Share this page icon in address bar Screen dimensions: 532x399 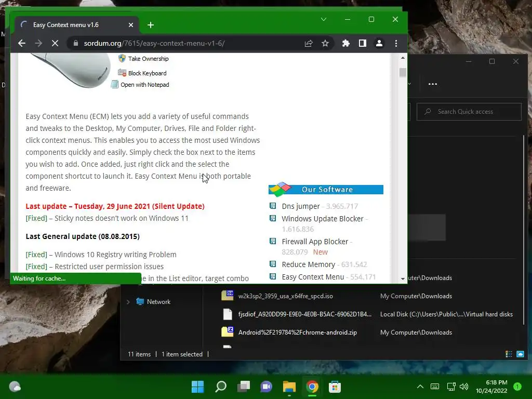[x=309, y=43]
